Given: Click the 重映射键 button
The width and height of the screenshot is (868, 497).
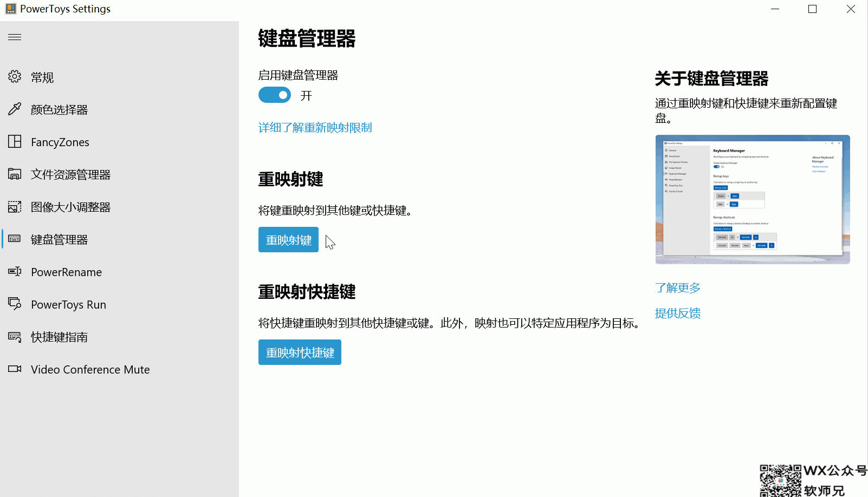Looking at the screenshot, I should (x=288, y=240).
